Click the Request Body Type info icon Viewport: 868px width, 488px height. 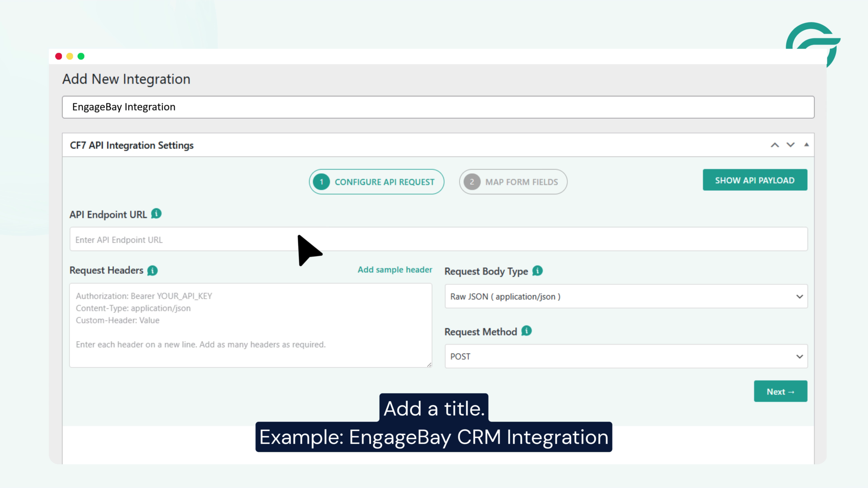(537, 271)
